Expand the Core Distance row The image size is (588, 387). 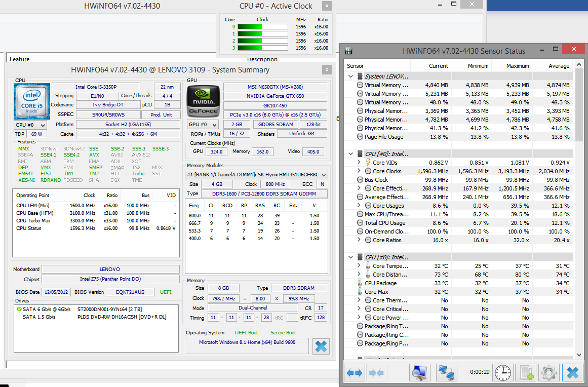[359, 275]
